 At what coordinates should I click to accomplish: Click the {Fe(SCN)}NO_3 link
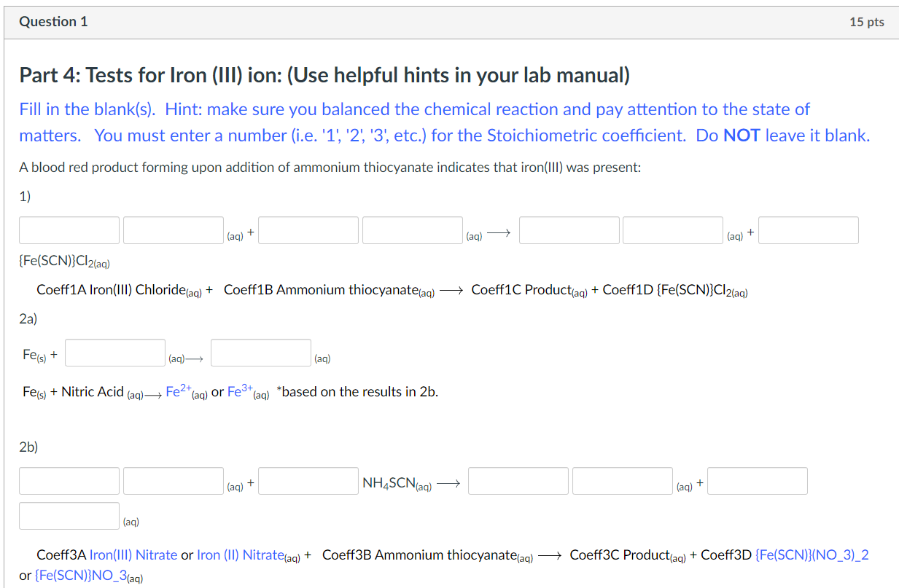point(81,576)
